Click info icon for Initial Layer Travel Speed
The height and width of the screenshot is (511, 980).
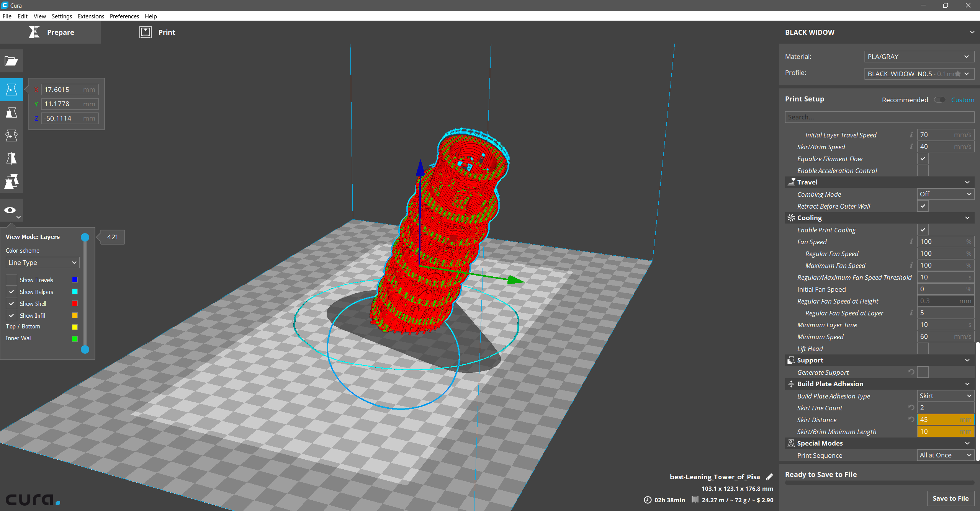point(911,135)
